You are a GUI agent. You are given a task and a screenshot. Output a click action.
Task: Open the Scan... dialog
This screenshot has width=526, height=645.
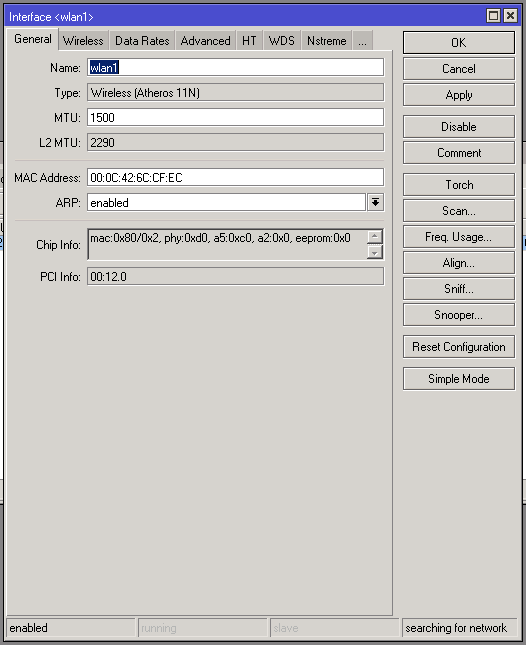pos(459,211)
